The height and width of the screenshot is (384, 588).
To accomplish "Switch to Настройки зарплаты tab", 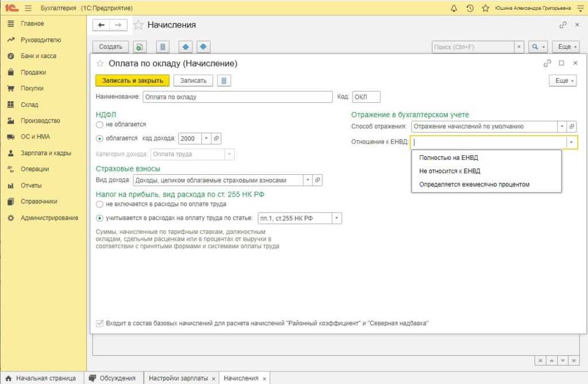I will click(179, 378).
